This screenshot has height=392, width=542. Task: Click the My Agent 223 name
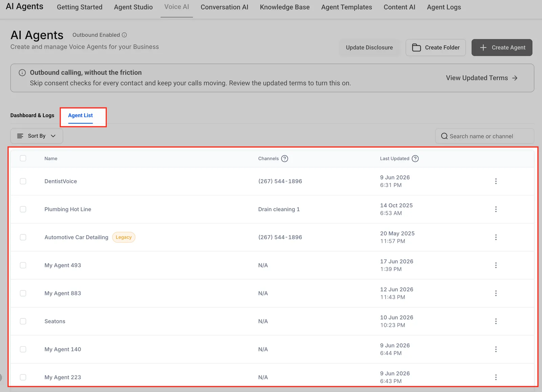(63, 377)
